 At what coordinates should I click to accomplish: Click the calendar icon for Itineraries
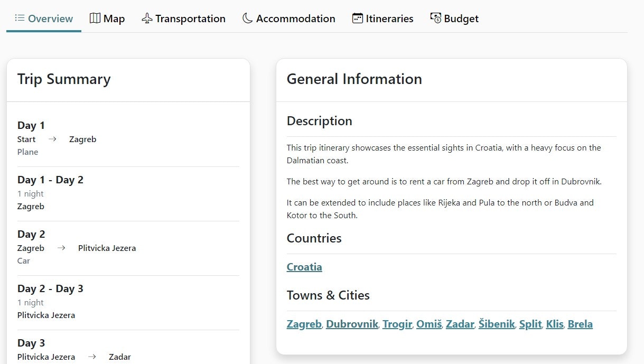click(358, 18)
